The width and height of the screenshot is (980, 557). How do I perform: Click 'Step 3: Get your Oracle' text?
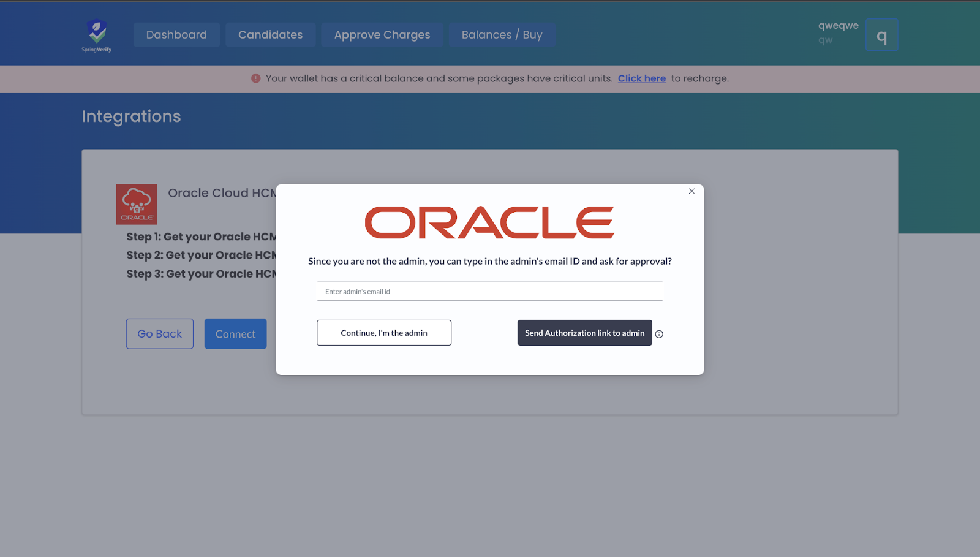pyautogui.click(x=202, y=274)
